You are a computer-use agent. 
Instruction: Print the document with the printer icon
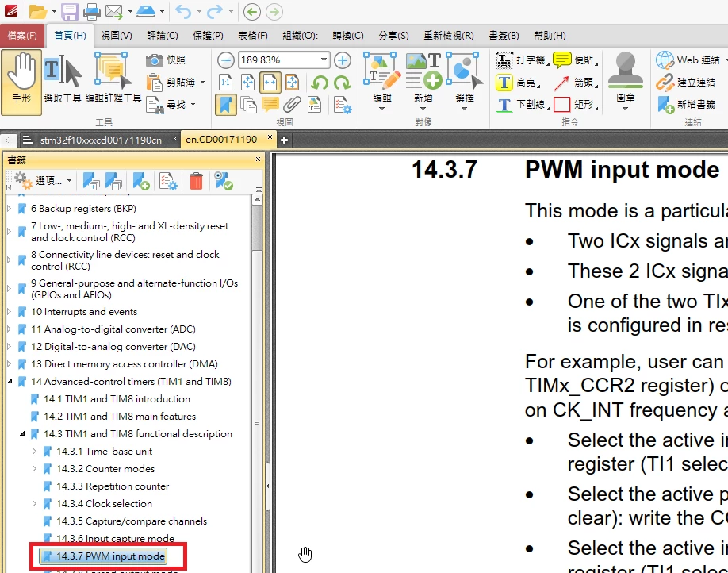(x=91, y=12)
